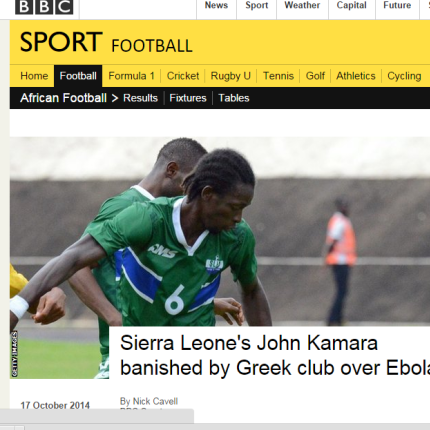
Task: Open the African Football section link
Action: coord(63,98)
